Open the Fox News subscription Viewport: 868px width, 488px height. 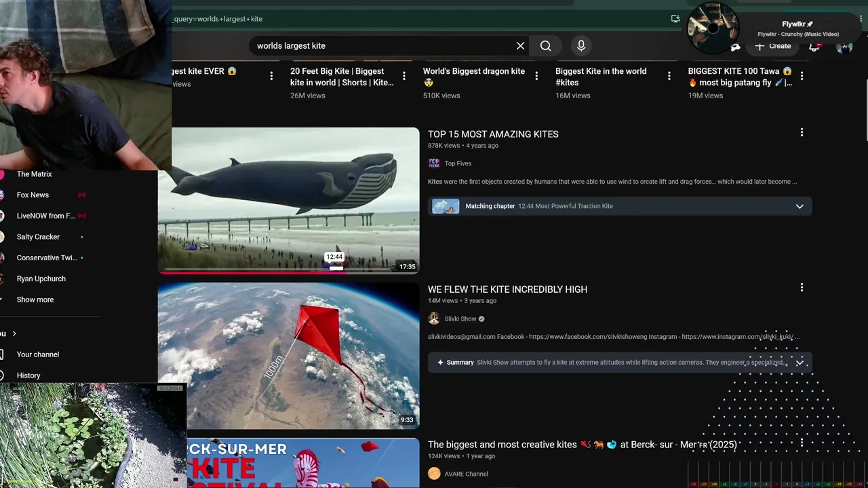coord(33,195)
